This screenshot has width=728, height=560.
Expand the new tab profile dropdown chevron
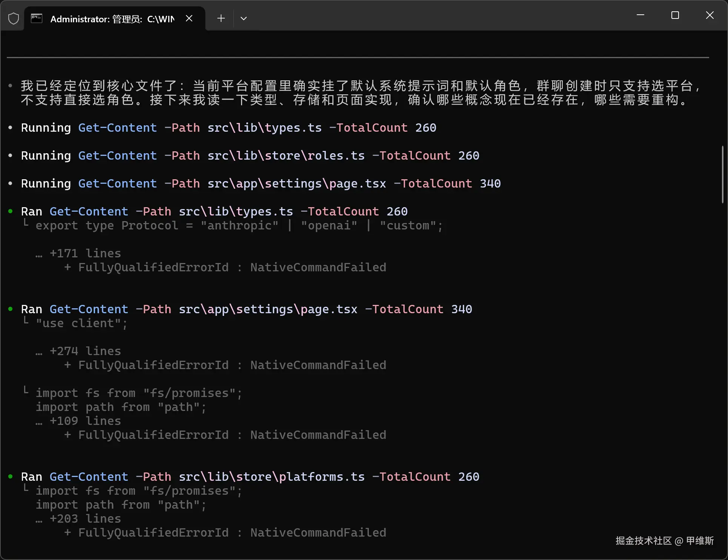[x=244, y=18]
